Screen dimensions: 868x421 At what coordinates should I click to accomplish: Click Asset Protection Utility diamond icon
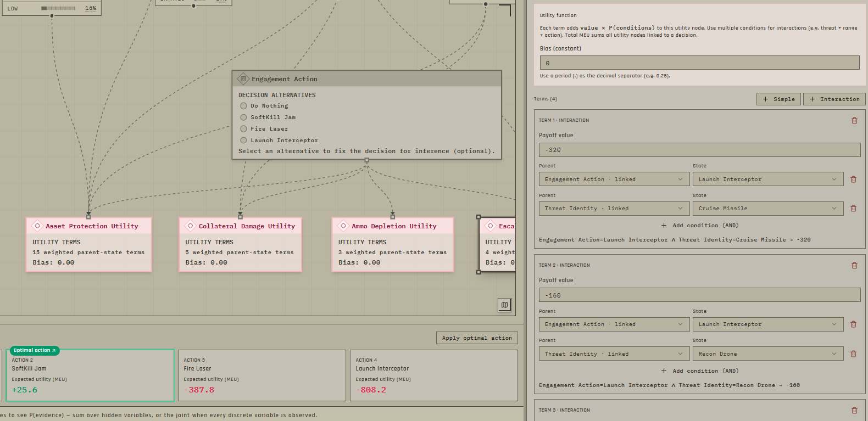[37, 226]
